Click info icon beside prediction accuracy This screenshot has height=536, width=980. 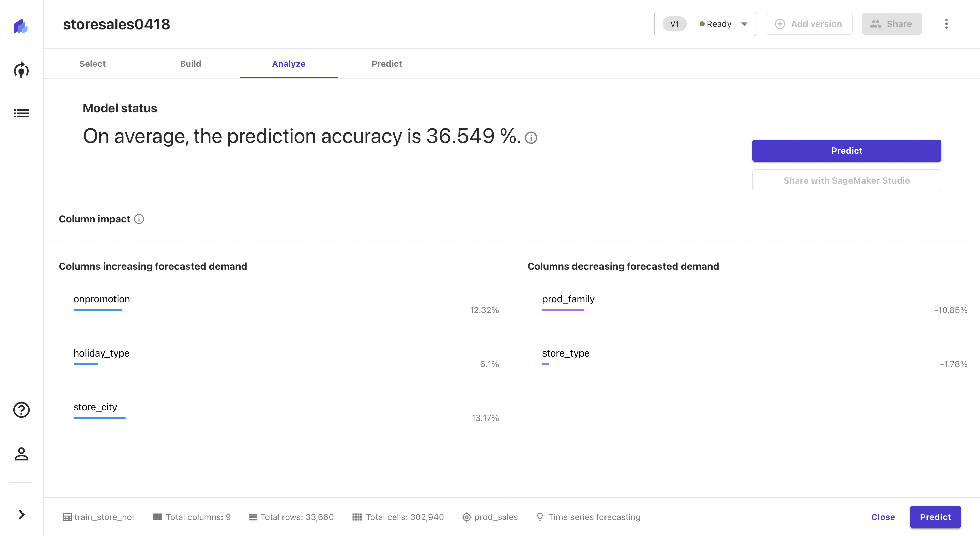[x=531, y=138]
